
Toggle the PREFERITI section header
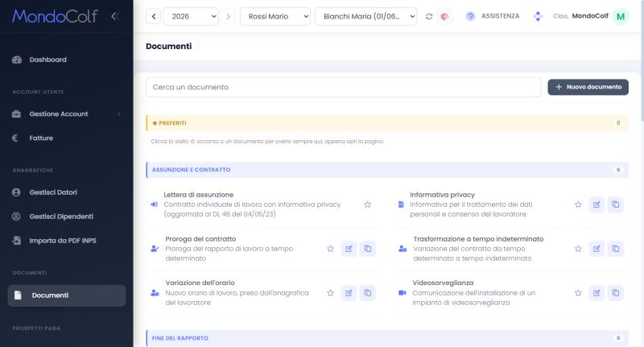point(387,123)
